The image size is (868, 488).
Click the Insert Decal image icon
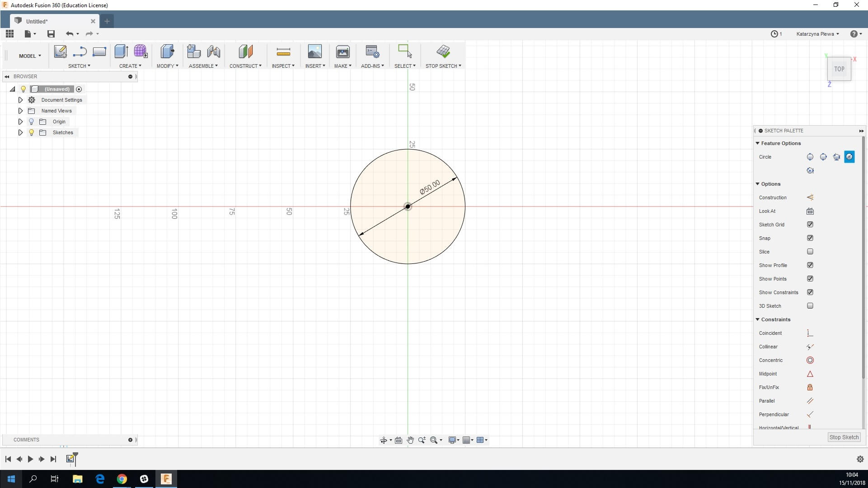click(315, 52)
